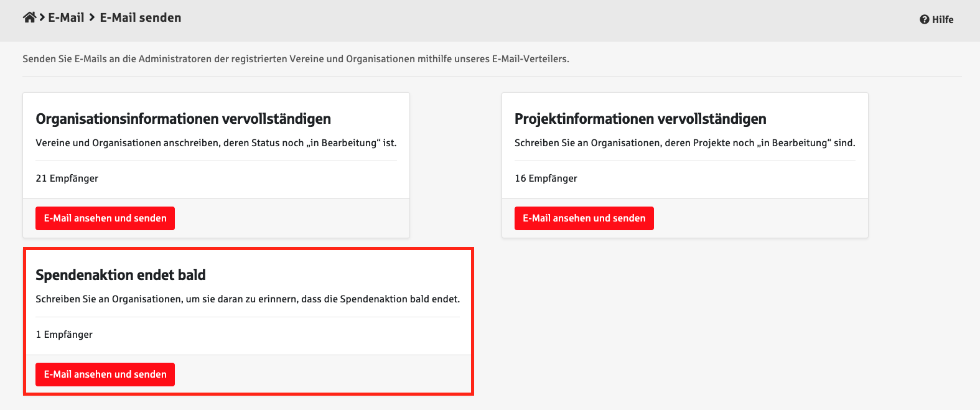Open the Hilfe help link text
Image resolution: width=980 pixels, height=410 pixels.
[x=942, y=19]
